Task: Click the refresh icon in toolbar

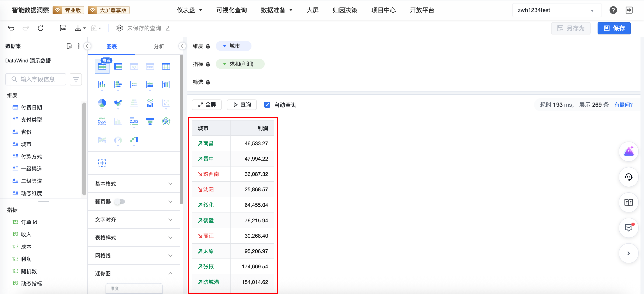Action: [x=41, y=28]
